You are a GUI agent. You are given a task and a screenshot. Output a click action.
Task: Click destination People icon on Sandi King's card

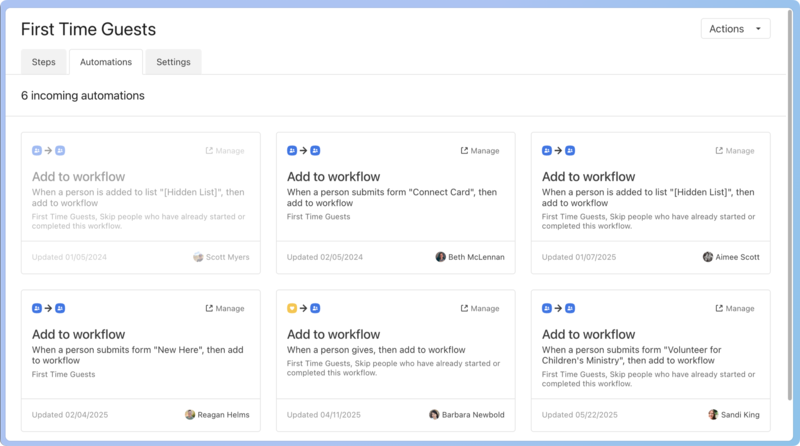(x=570, y=308)
